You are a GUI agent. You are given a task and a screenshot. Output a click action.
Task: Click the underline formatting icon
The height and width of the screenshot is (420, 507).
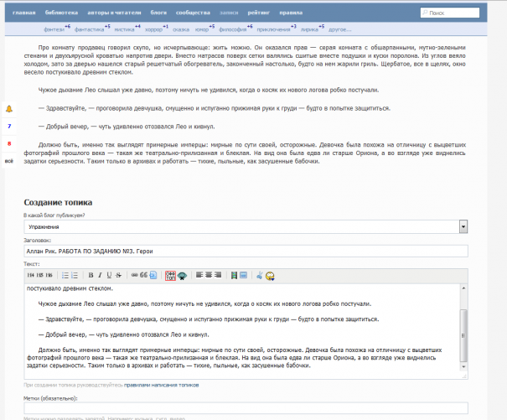click(109, 275)
